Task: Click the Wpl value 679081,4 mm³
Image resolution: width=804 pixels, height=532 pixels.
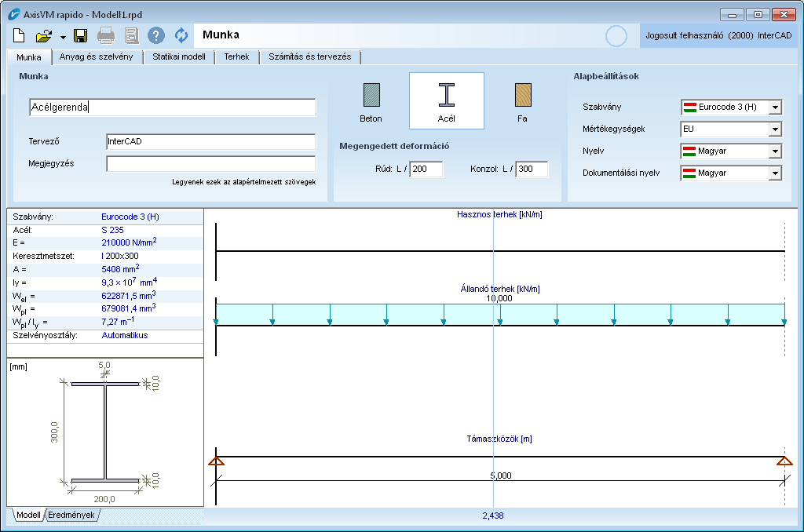Action: click(129, 308)
